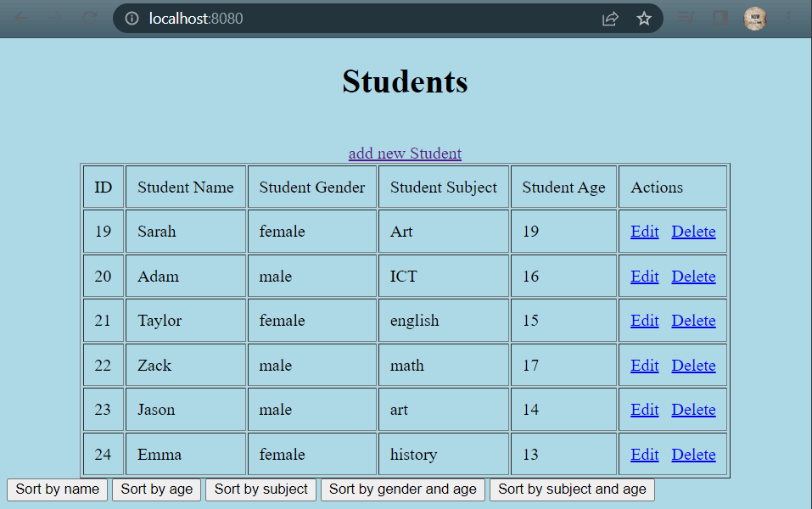Click Edit for Sarah's row
The width and height of the screenshot is (812, 509).
644,231
